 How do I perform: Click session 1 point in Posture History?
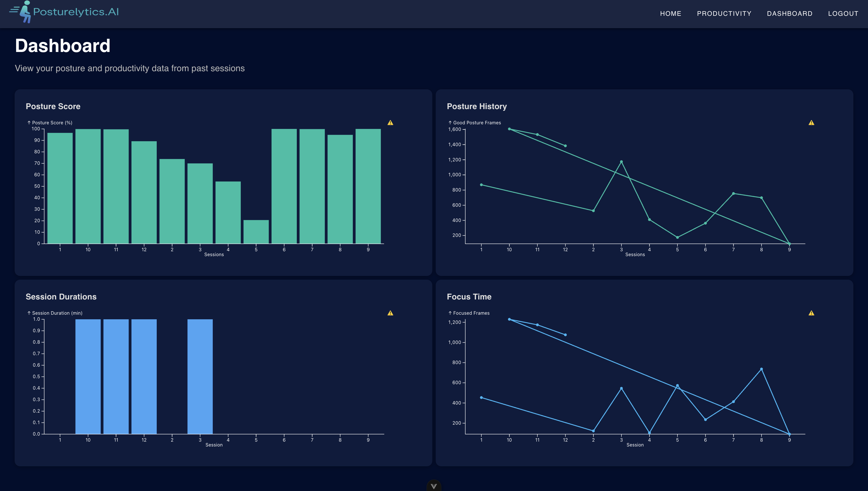click(x=481, y=185)
